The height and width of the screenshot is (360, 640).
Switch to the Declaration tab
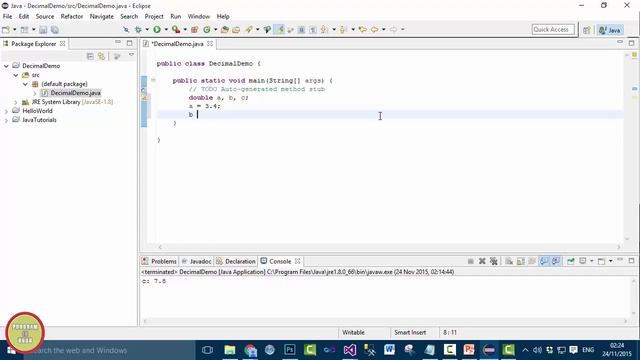[236, 261]
